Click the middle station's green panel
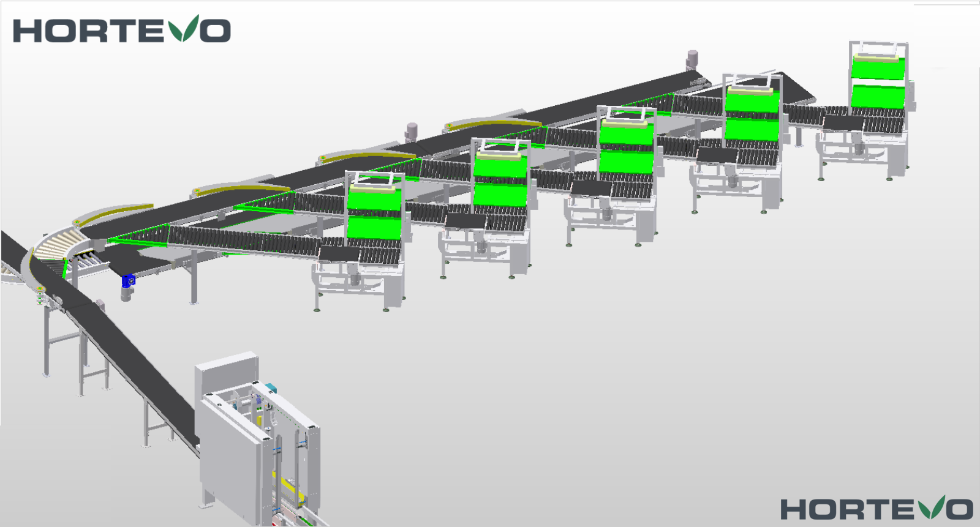Viewport: 980px width, 527px height. [626, 147]
